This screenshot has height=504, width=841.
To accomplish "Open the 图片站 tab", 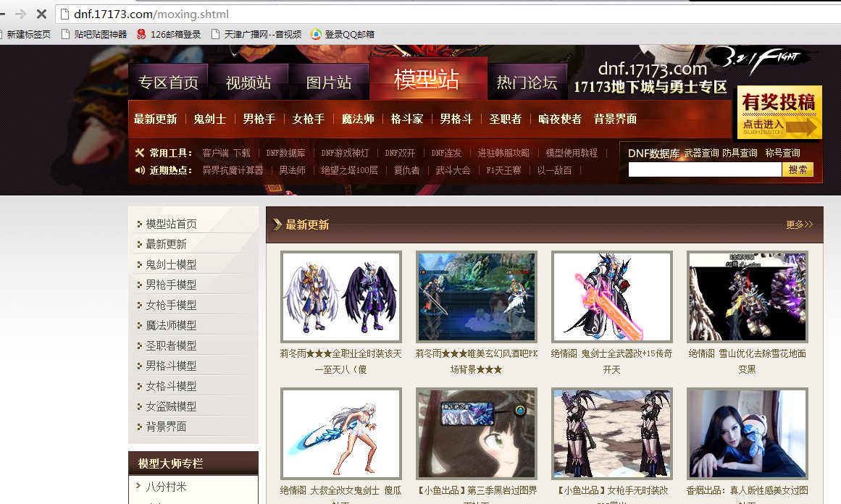I will [330, 82].
